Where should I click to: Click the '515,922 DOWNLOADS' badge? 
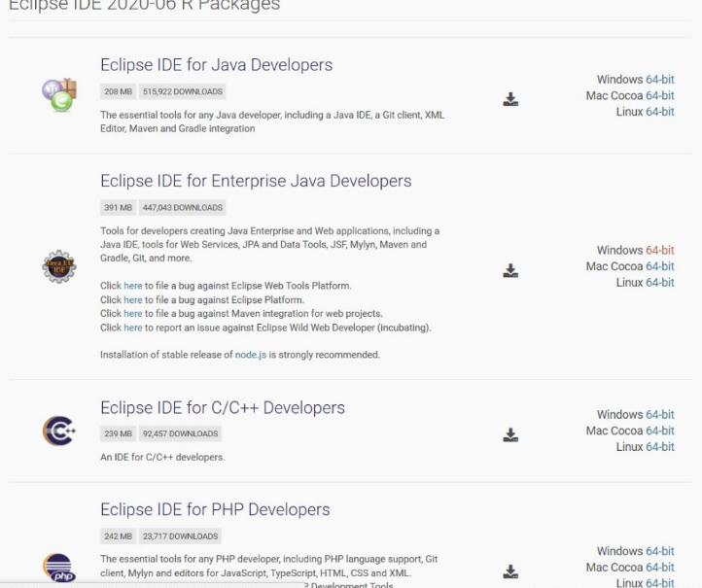pyautogui.click(x=183, y=91)
